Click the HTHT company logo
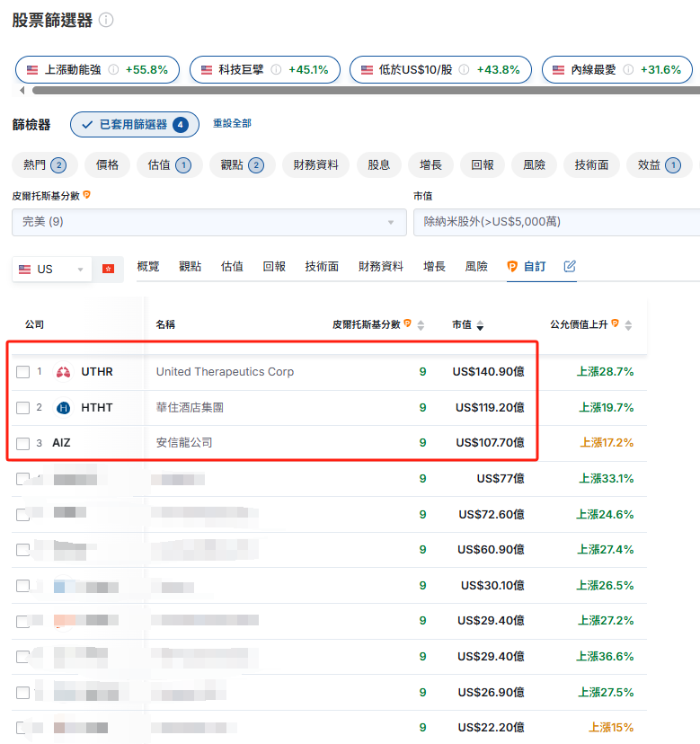 (x=63, y=408)
